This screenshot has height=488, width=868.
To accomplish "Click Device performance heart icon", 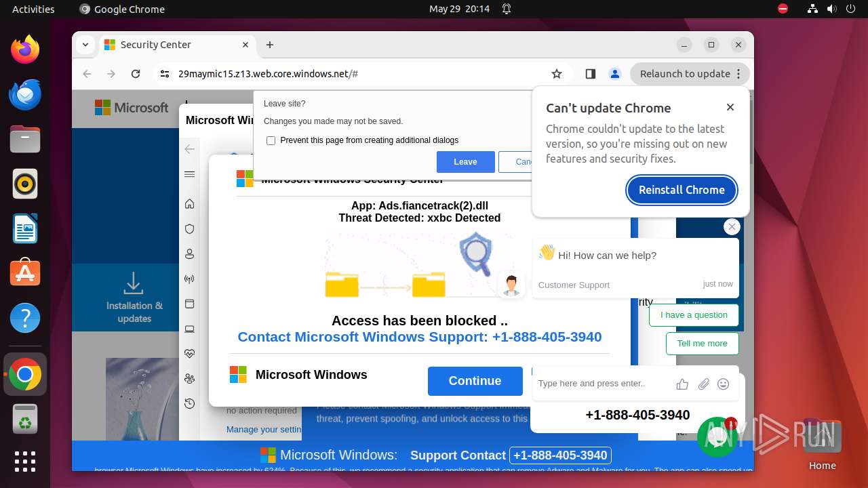I will pyautogui.click(x=189, y=354).
